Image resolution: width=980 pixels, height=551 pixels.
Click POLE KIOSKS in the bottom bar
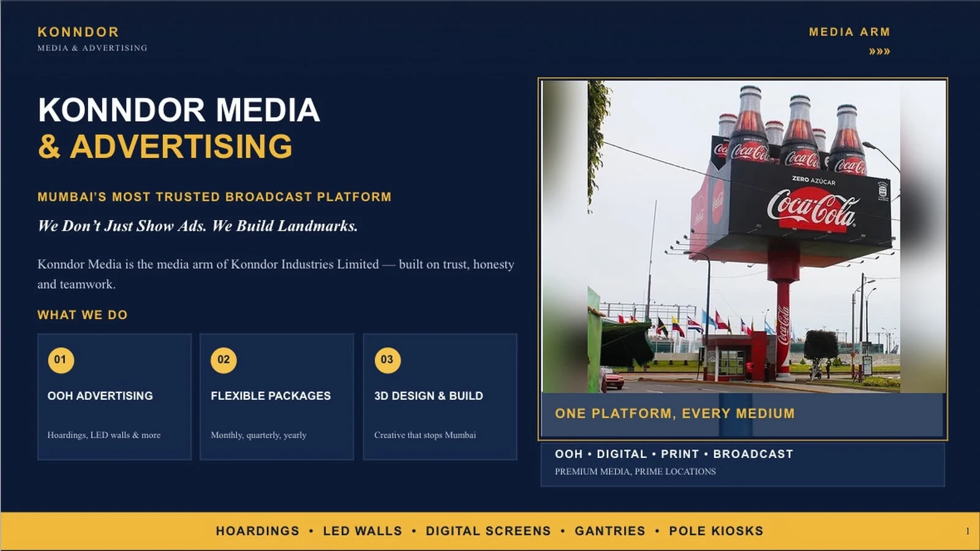tap(716, 531)
